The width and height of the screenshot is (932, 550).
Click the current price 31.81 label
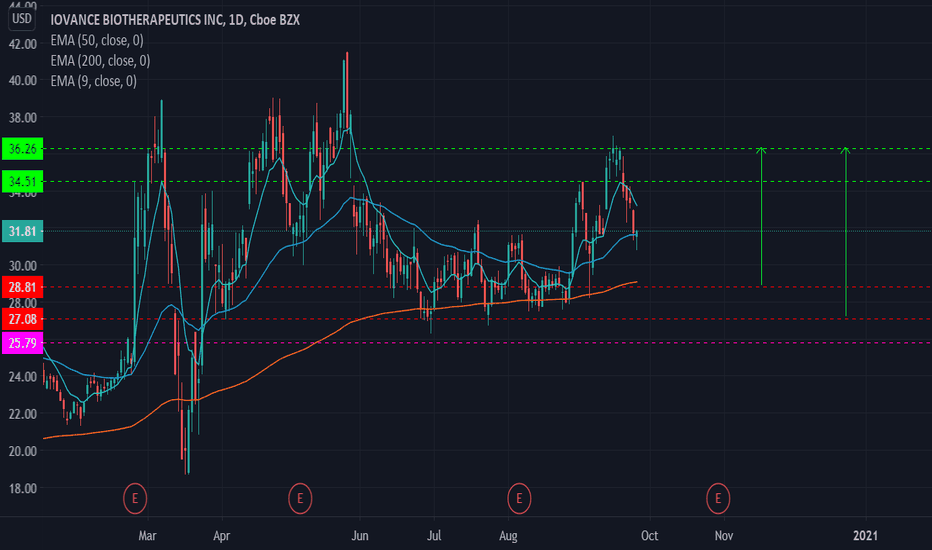tap(23, 231)
